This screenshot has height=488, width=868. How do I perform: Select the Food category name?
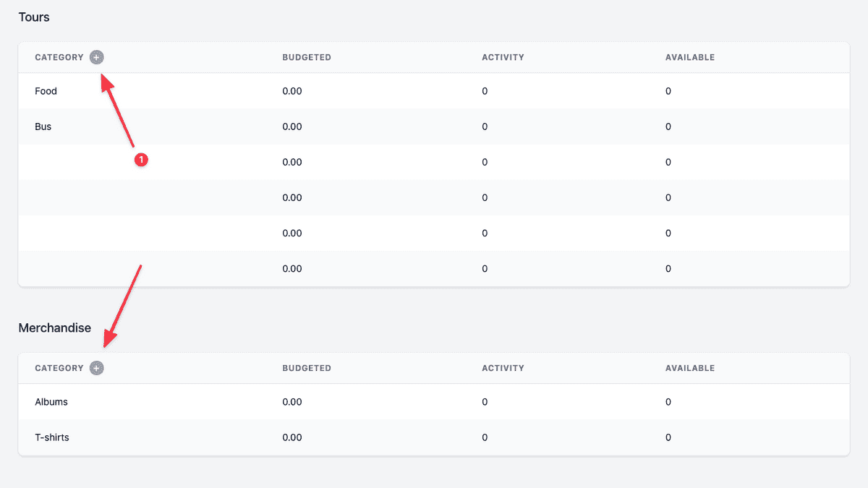click(x=46, y=91)
